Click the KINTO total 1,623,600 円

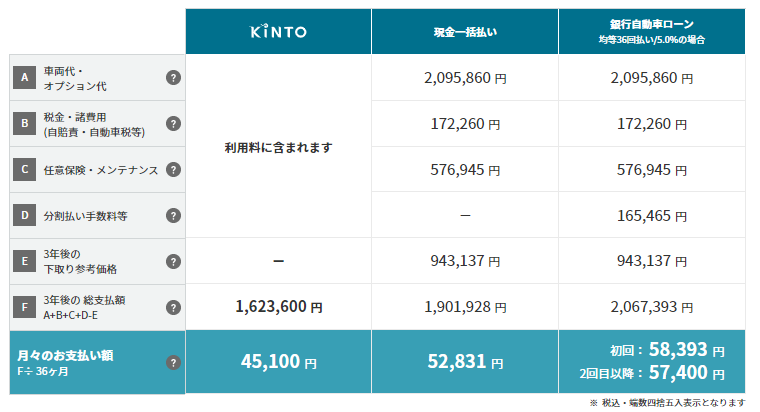(278, 307)
